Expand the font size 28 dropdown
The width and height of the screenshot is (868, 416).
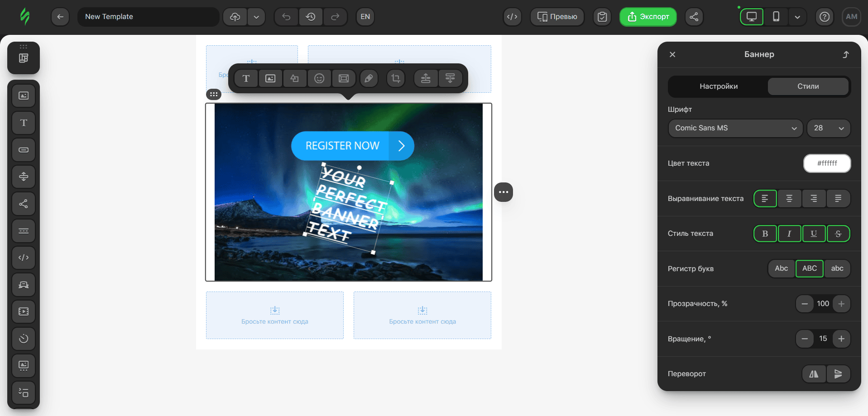(x=828, y=128)
